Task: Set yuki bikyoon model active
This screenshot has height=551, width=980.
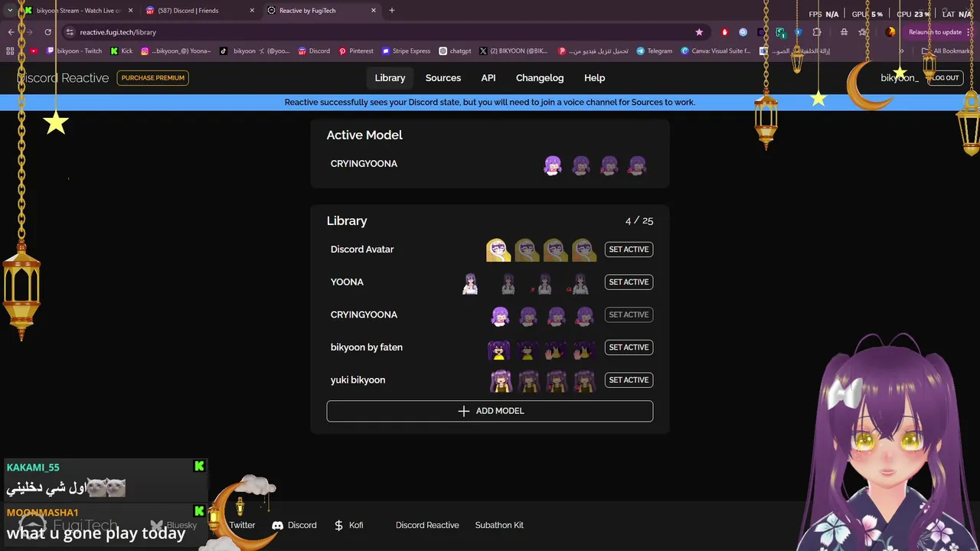Action: [x=629, y=380]
